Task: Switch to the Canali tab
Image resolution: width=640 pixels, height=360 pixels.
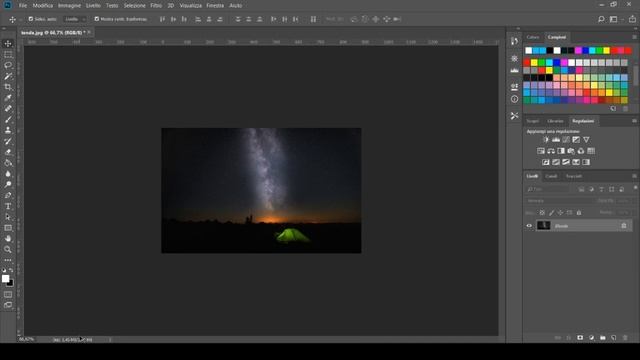Action: click(551, 176)
